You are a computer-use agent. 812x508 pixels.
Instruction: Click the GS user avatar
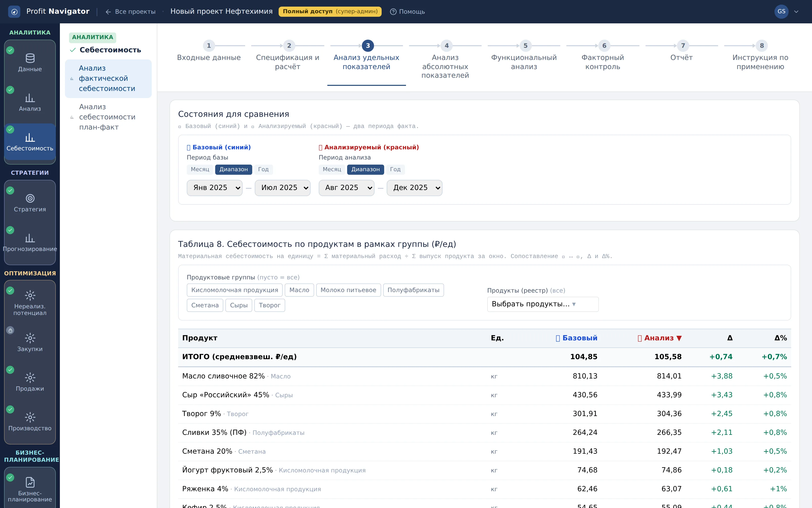point(781,11)
